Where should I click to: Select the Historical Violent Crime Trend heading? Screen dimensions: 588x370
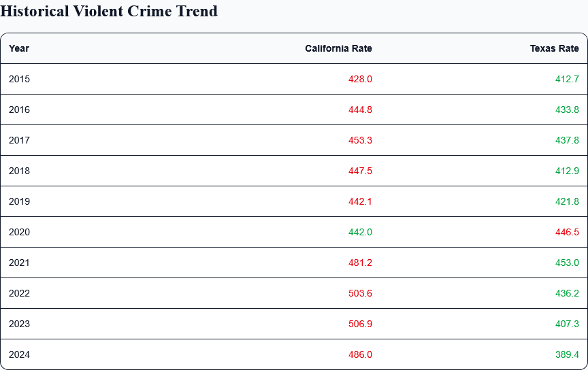point(109,12)
